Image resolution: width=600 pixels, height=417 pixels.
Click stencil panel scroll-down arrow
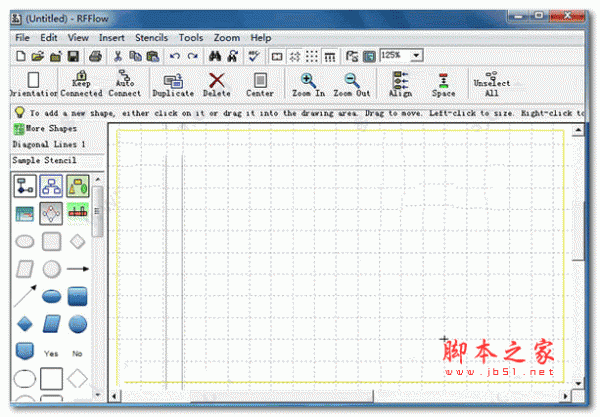pyautogui.click(x=98, y=394)
